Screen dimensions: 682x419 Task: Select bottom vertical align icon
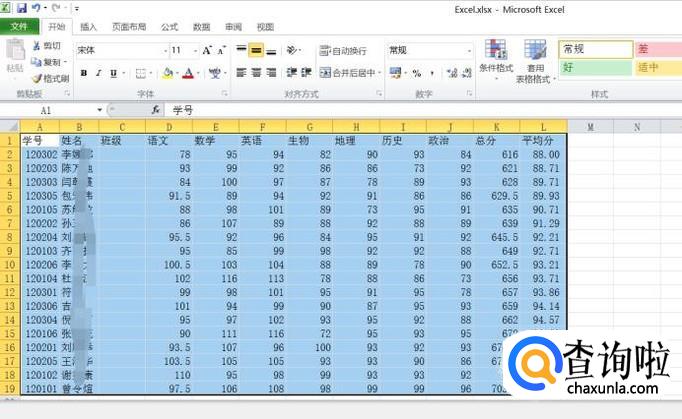click(271, 50)
